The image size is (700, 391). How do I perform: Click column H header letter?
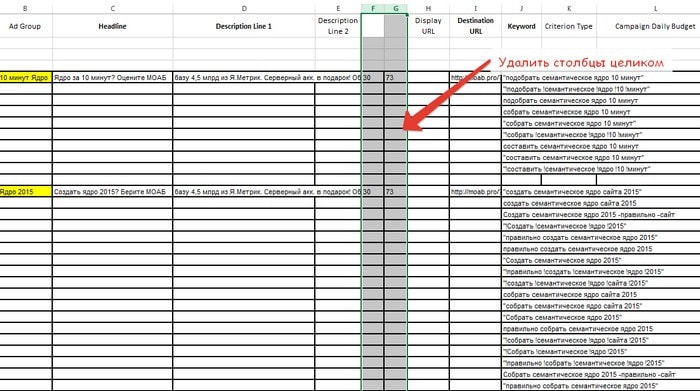pyautogui.click(x=428, y=8)
